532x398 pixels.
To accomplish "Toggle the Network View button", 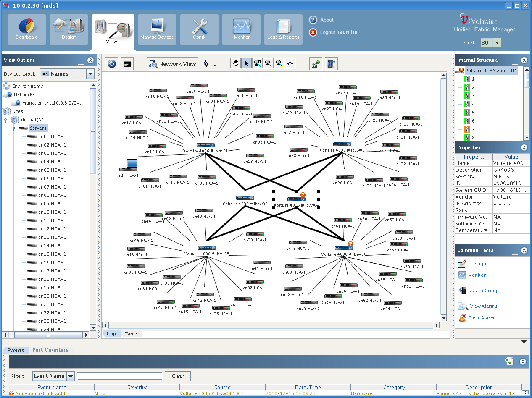I will [x=173, y=64].
